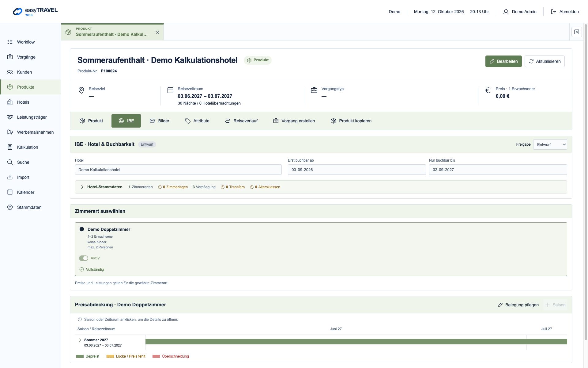This screenshot has width=588, height=368.
Task: Open Leistungsträger section
Action: point(30,117)
